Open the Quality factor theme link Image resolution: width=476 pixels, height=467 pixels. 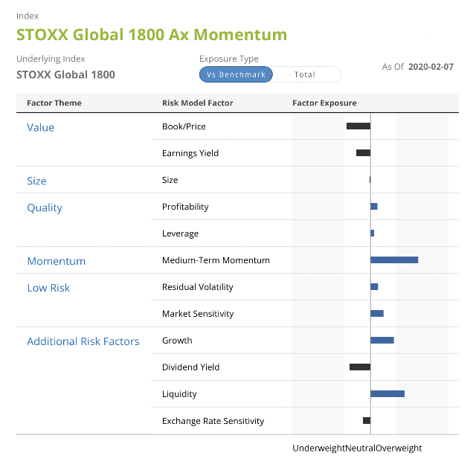click(x=45, y=208)
